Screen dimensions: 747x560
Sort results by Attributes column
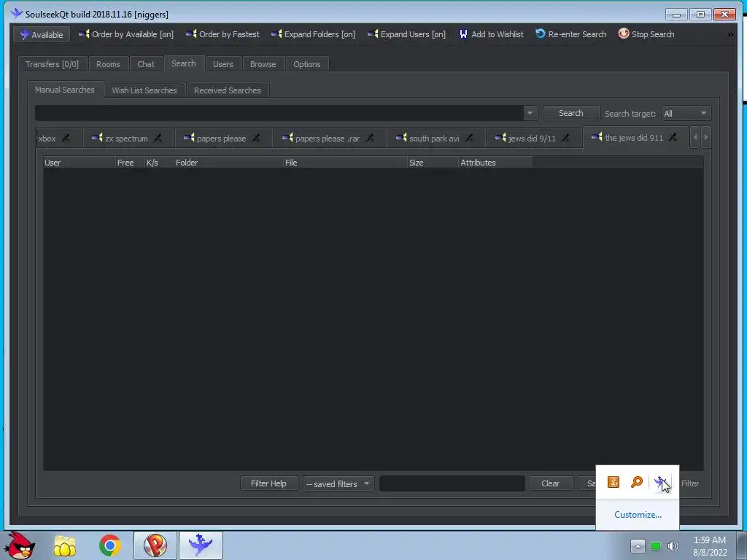point(495,163)
